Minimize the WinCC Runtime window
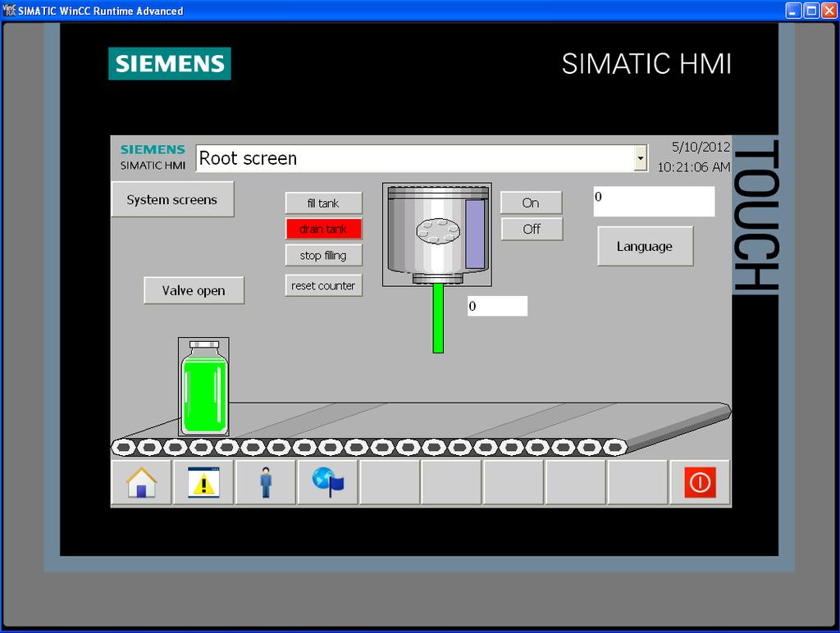This screenshot has width=840, height=633. (x=793, y=10)
